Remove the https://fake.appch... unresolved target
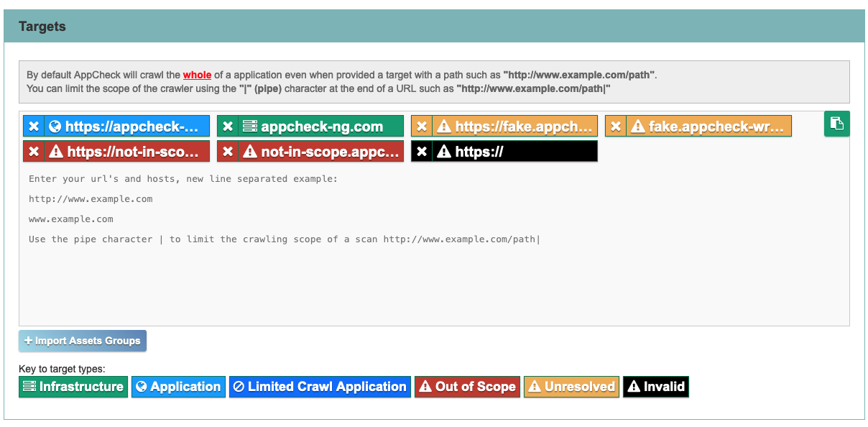Screen dimensions: 868x427 click(421, 127)
